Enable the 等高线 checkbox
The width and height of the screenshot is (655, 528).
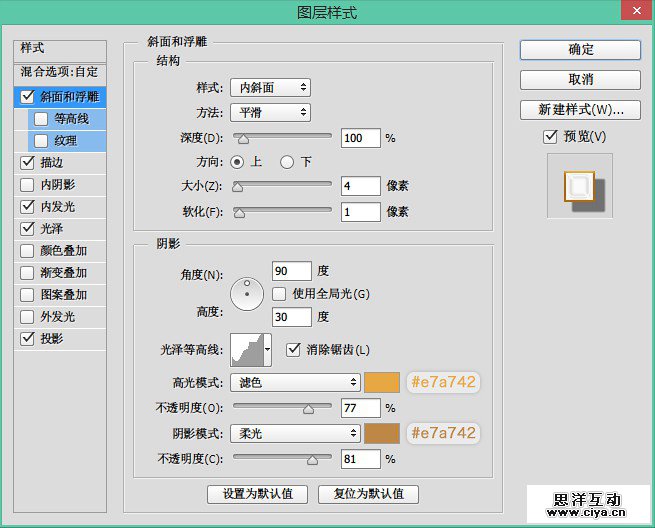pyautogui.click(x=41, y=119)
